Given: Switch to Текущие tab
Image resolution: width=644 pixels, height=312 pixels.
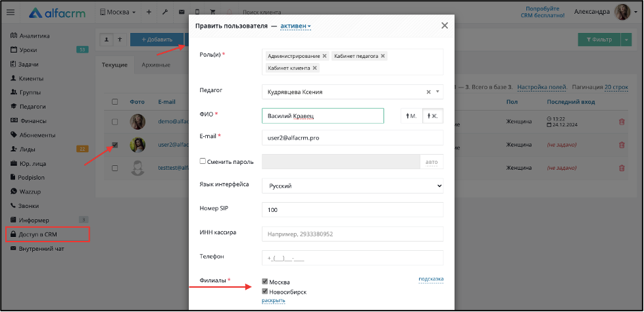Looking at the screenshot, I should pos(114,65).
